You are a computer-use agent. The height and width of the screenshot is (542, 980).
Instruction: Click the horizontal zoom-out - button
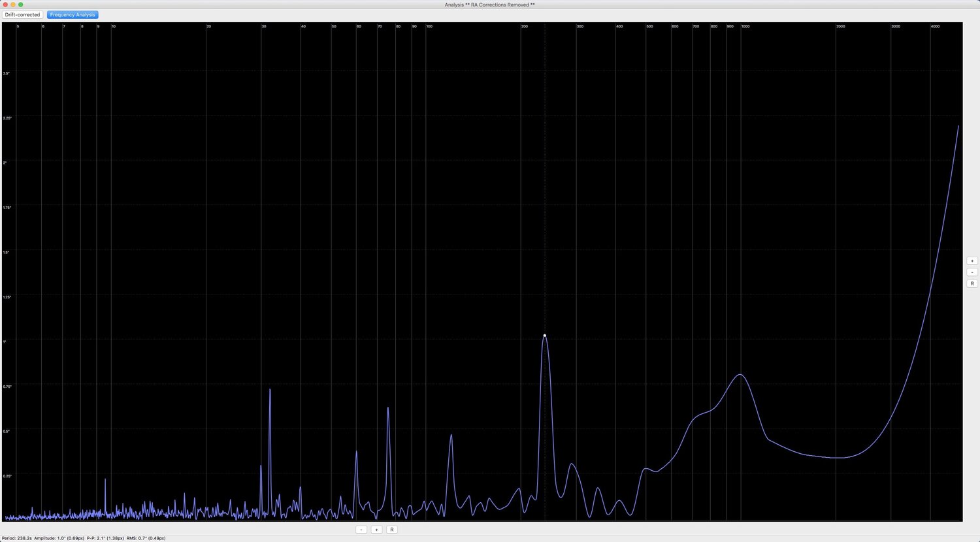pos(361,529)
